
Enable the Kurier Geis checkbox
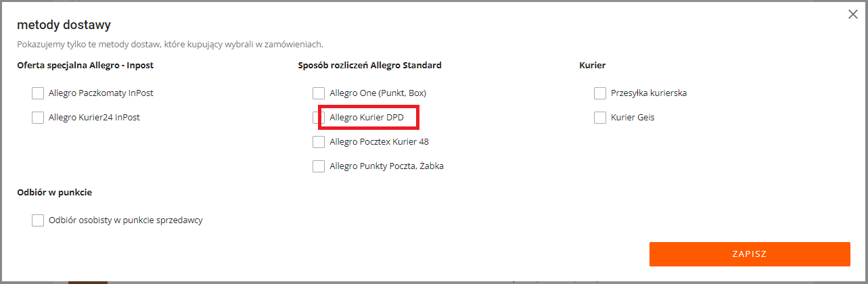pos(600,118)
